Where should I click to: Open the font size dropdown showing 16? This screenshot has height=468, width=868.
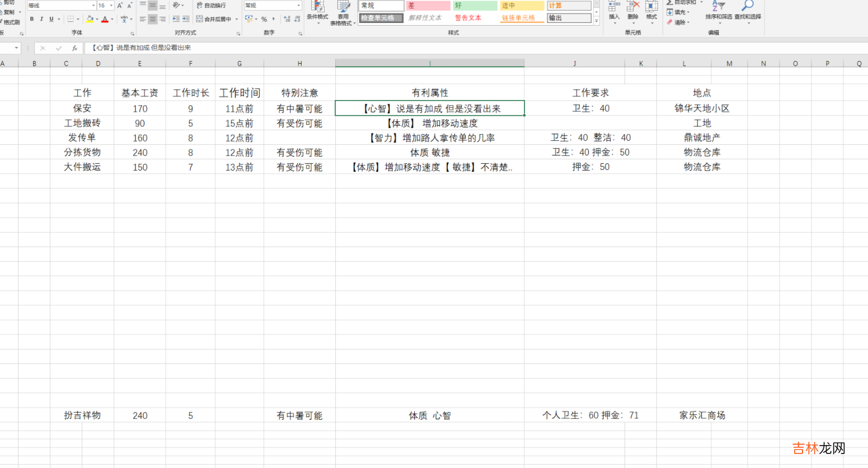pos(111,6)
